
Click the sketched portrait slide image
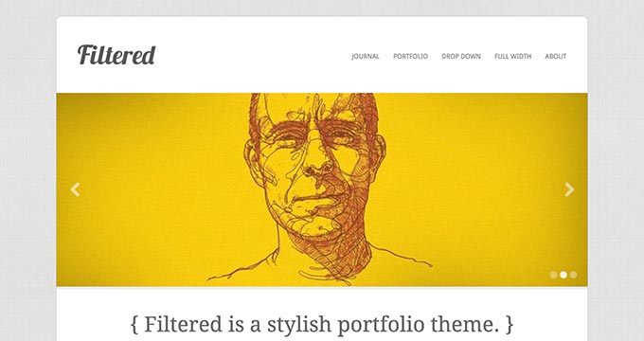pos(322,189)
